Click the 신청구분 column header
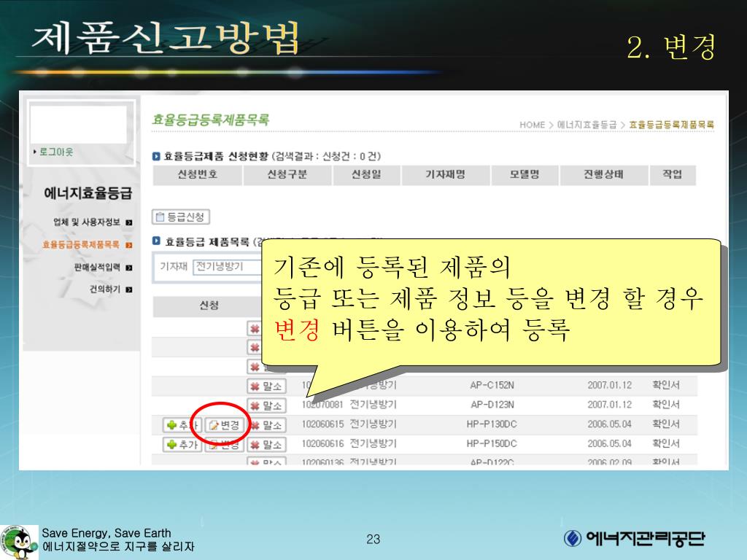Image resolution: width=747 pixels, height=560 pixels. (x=287, y=175)
